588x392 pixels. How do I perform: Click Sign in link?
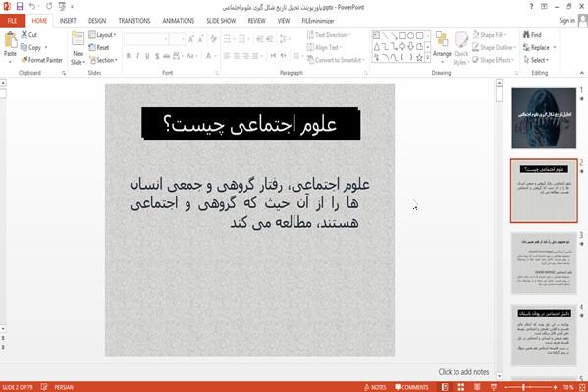click(566, 21)
